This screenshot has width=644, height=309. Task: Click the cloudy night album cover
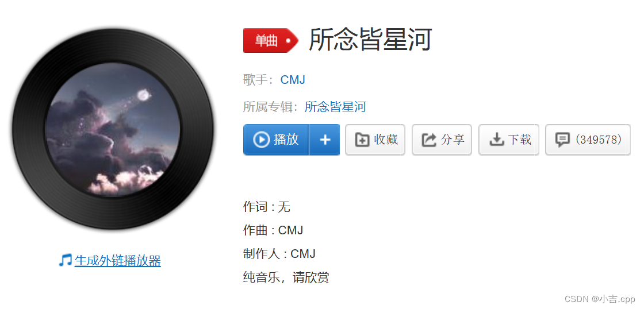click(113, 129)
